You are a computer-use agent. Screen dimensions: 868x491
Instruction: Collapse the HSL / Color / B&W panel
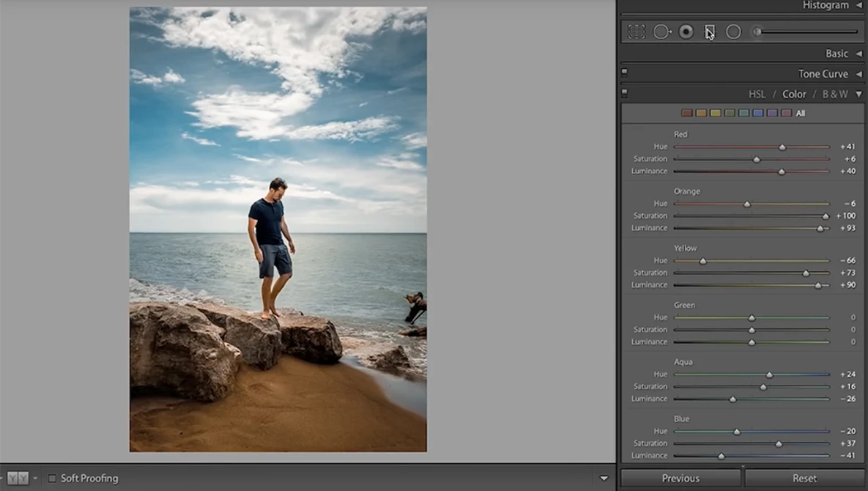pyautogui.click(x=858, y=94)
